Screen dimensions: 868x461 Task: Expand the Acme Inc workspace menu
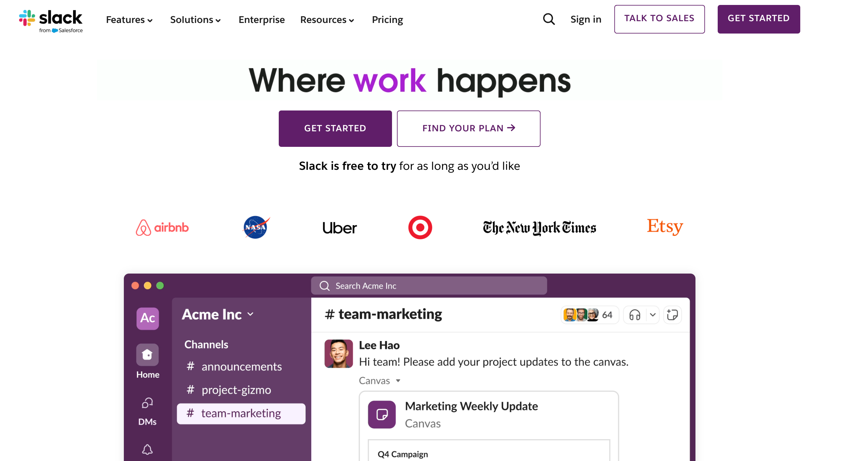pos(218,315)
